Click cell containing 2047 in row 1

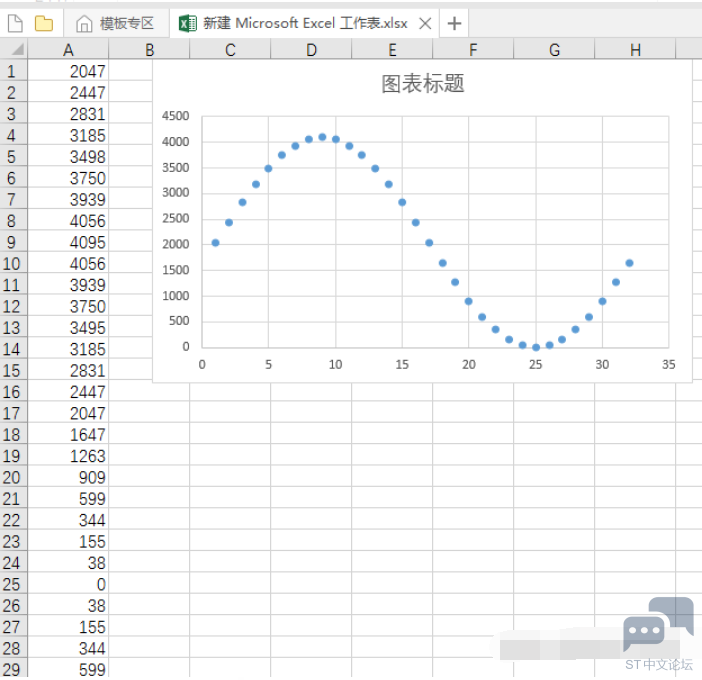click(x=68, y=71)
